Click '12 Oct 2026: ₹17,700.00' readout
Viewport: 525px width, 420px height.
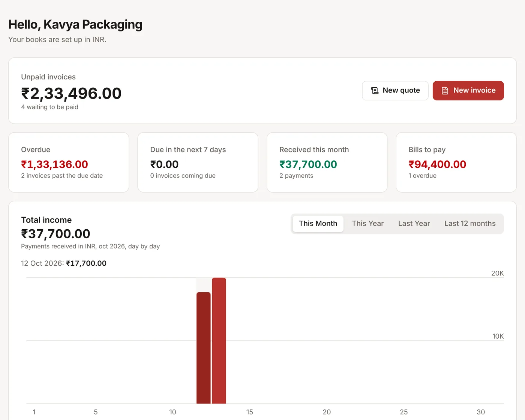click(64, 263)
